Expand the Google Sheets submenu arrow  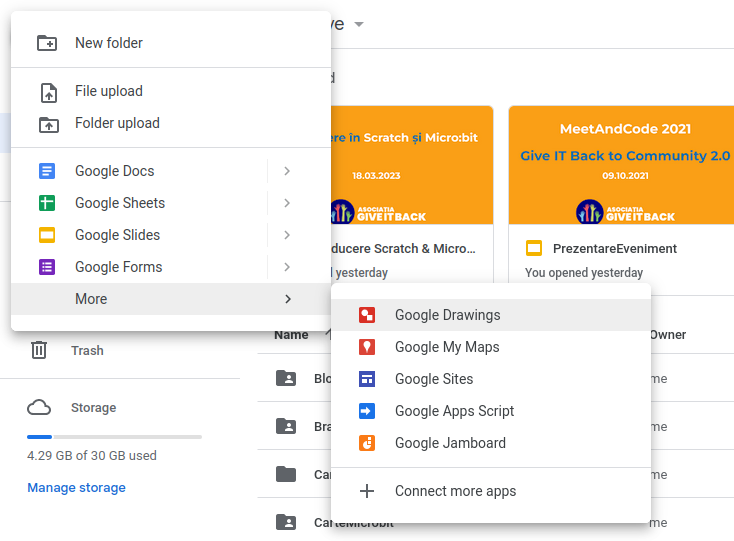point(287,203)
